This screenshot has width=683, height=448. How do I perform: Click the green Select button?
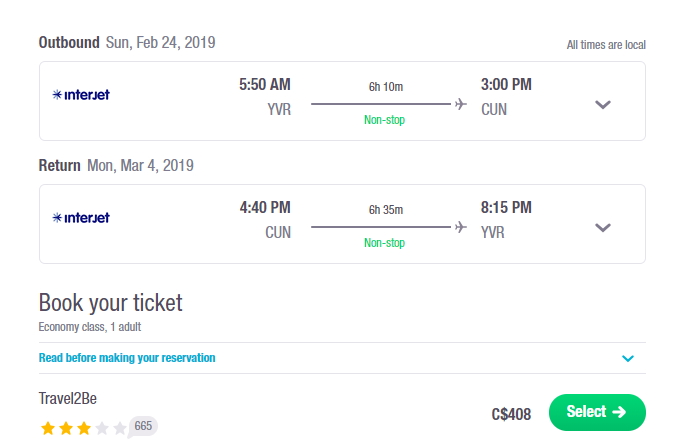[597, 412]
